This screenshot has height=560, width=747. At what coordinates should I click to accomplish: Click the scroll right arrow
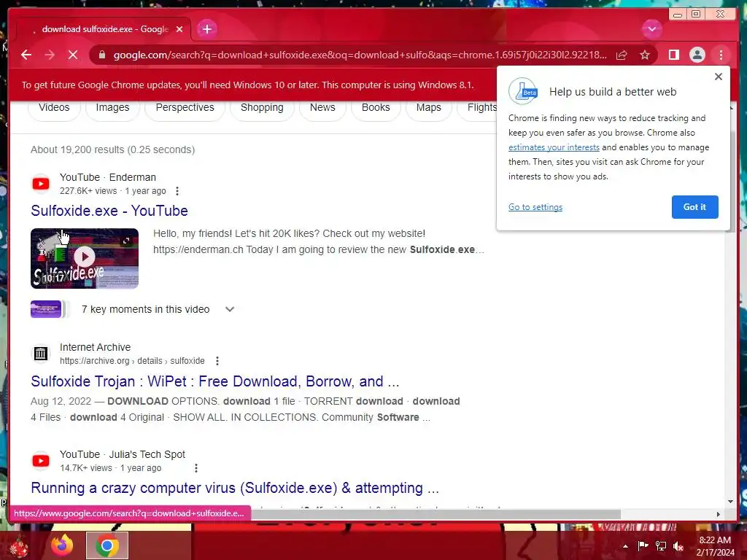coord(719,514)
